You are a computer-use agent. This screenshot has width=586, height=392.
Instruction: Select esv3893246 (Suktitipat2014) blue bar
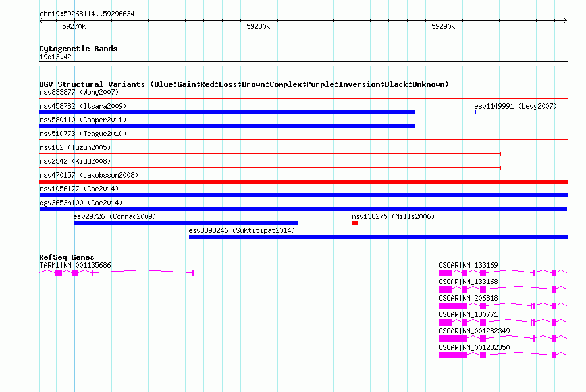pyautogui.click(x=378, y=237)
